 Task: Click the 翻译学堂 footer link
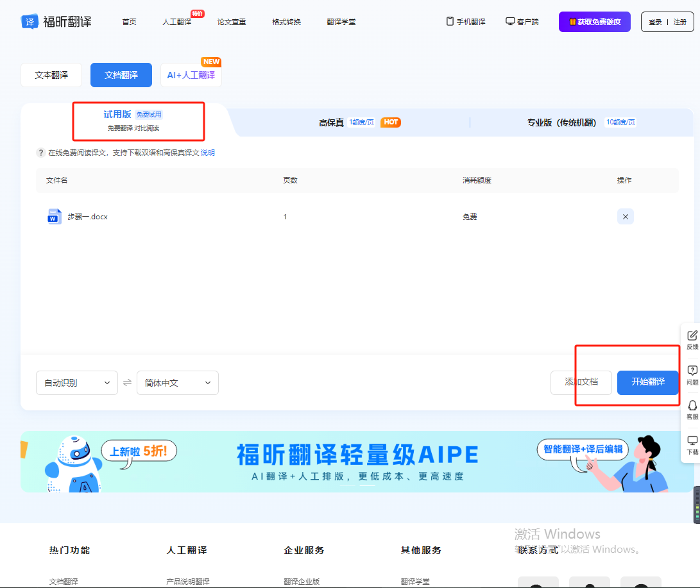point(415,582)
